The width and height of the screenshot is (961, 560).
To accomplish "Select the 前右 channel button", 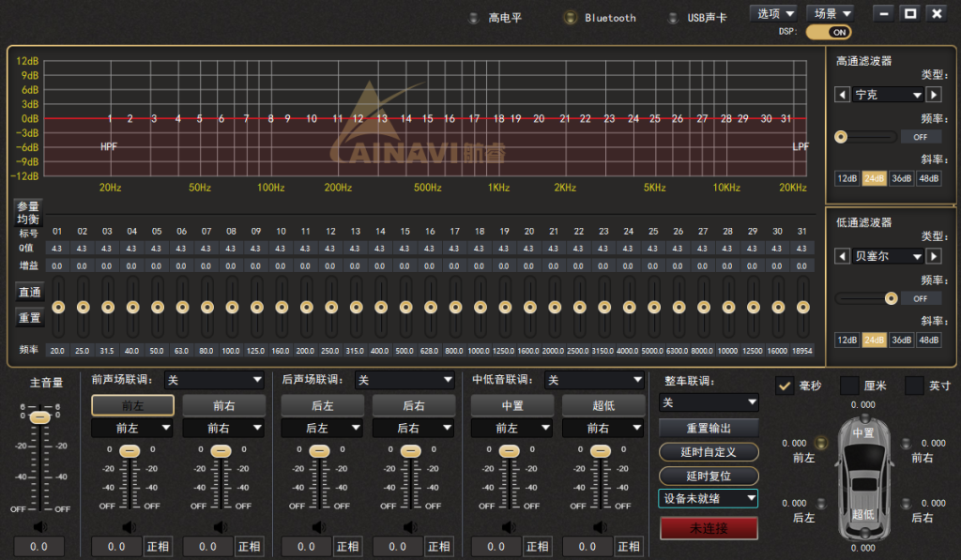I will coord(224,405).
